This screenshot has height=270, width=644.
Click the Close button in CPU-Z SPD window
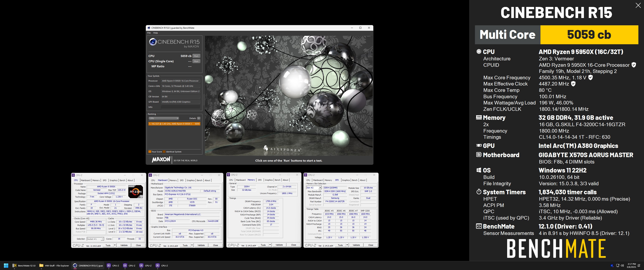[x=371, y=245]
